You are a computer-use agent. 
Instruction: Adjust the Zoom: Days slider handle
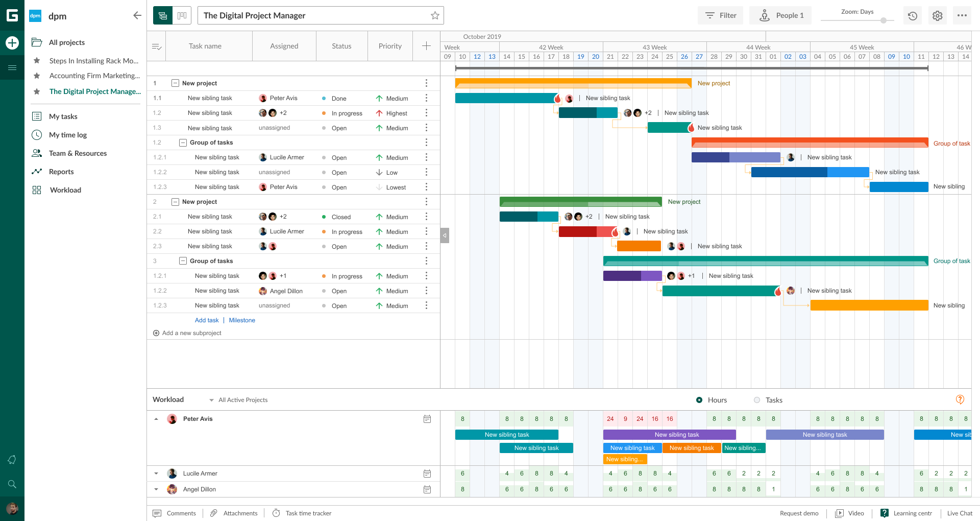(884, 20)
